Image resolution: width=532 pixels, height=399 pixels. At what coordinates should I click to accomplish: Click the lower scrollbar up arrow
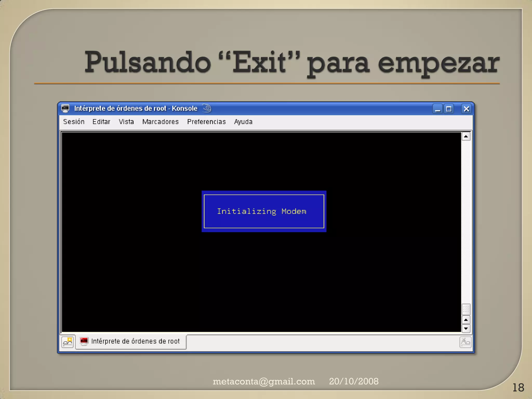[466, 320]
